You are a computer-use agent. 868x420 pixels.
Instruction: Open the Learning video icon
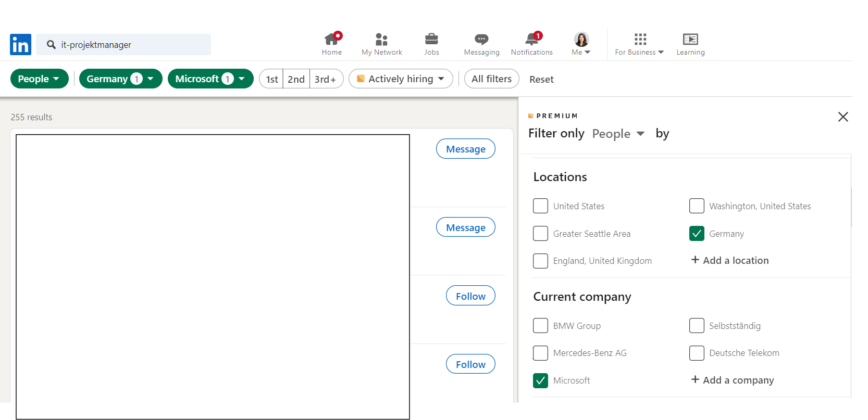point(690,39)
